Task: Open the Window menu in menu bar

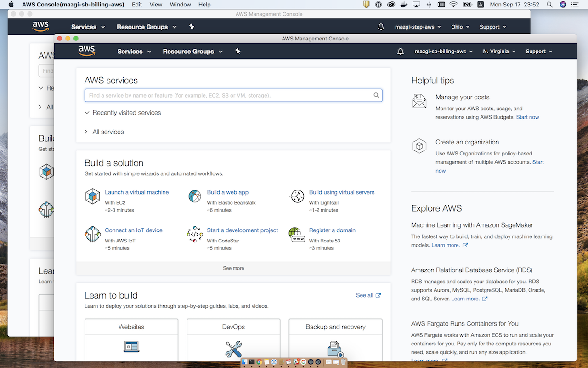Action: pos(180,5)
